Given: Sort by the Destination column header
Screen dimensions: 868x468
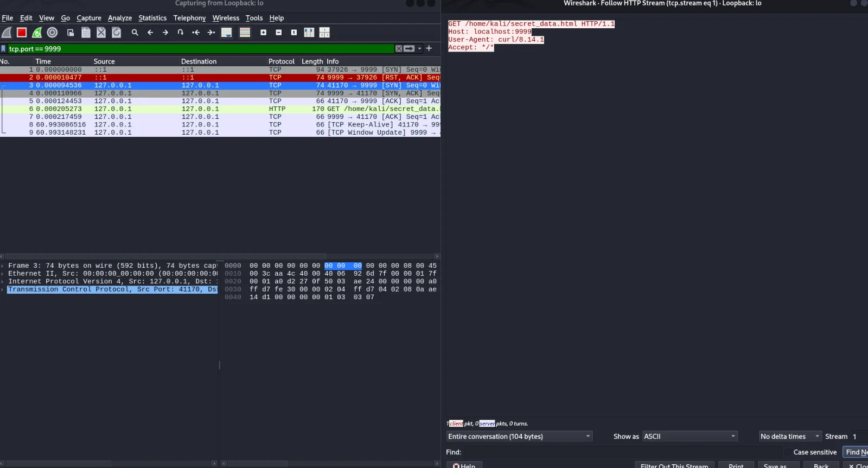Looking at the screenshot, I should [222, 61].
